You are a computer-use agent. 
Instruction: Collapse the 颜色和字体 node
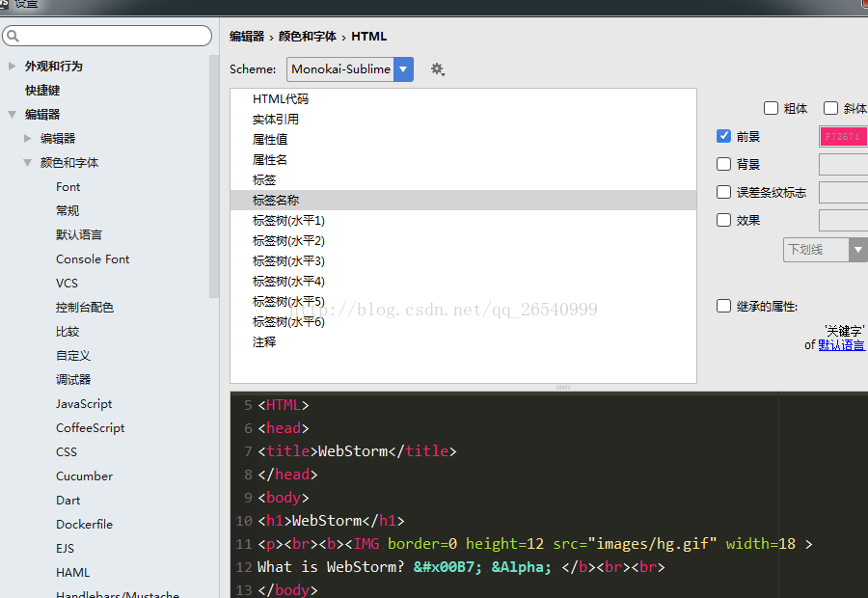pyautogui.click(x=28, y=163)
